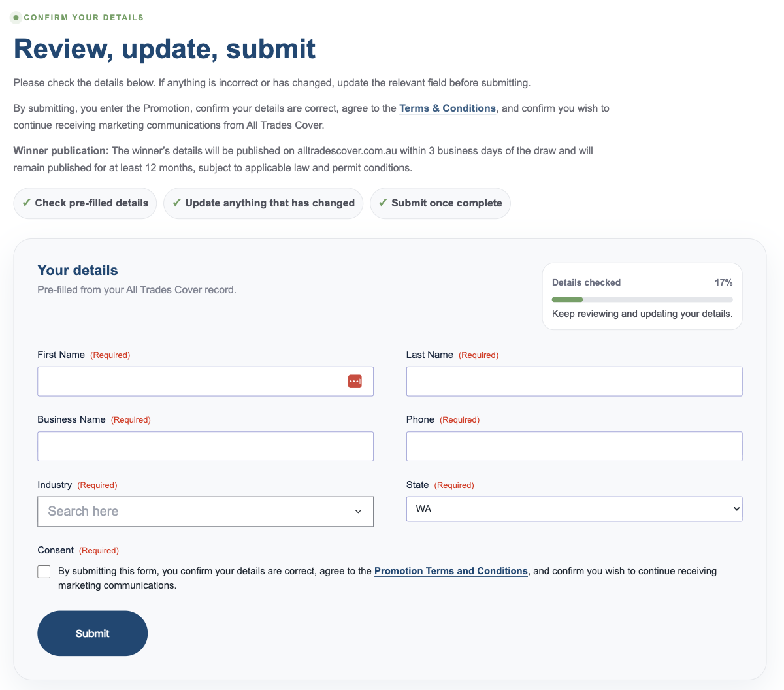784x690 pixels.
Task: Click the 'Your details' heading
Action: click(78, 271)
